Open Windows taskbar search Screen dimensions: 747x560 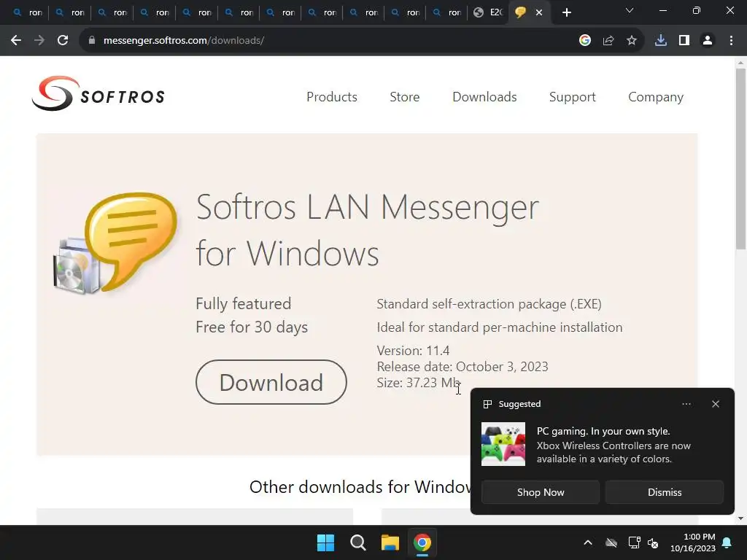click(357, 542)
